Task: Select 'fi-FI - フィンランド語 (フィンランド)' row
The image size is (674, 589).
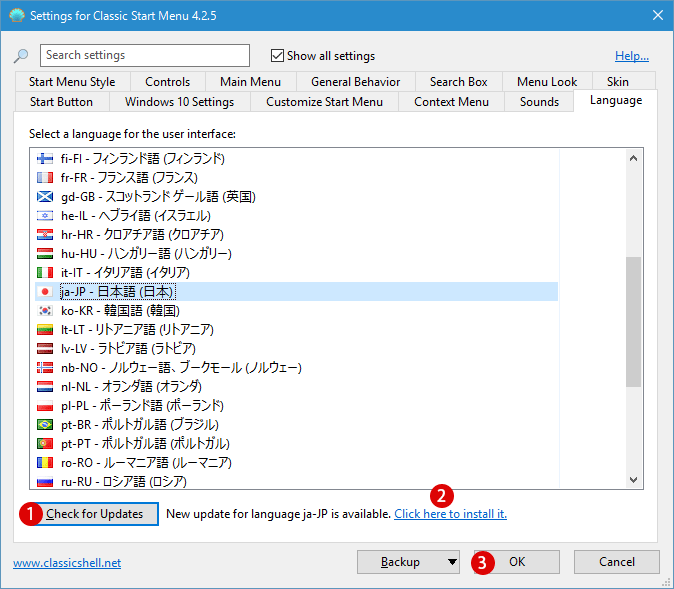Action: click(297, 159)
